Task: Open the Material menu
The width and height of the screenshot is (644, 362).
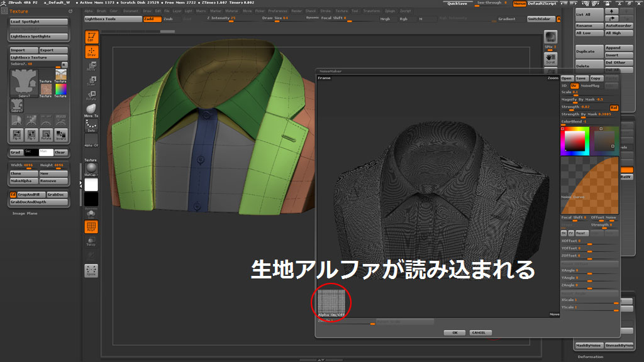Action: pyautogui.click(x=231, y=11)
